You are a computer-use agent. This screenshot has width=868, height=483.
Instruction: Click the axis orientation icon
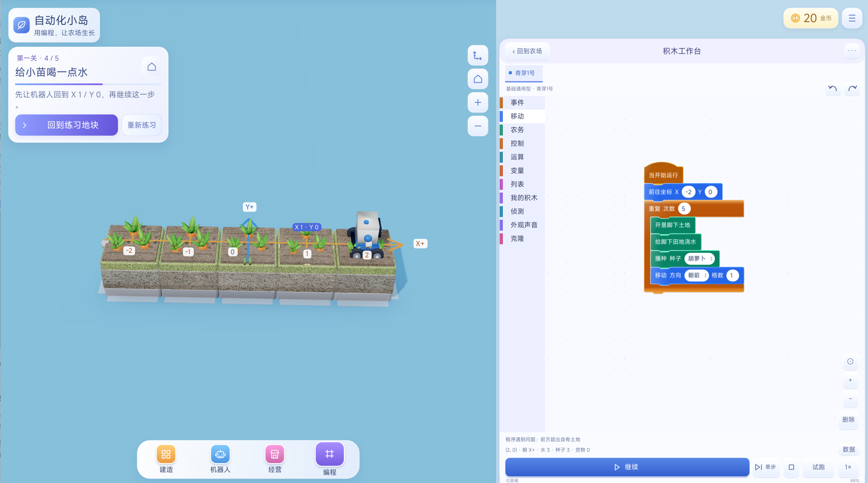pyautogui.click(x=477, y=56)
